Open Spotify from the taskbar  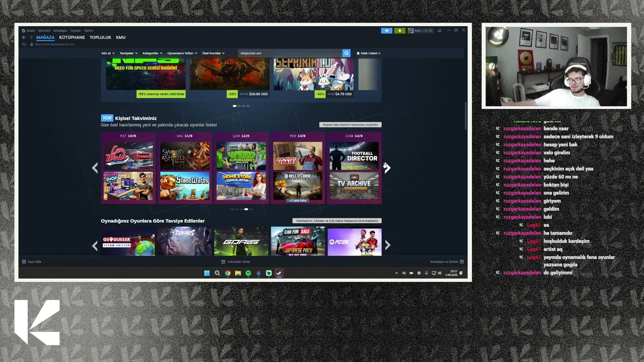click(248, 273)
